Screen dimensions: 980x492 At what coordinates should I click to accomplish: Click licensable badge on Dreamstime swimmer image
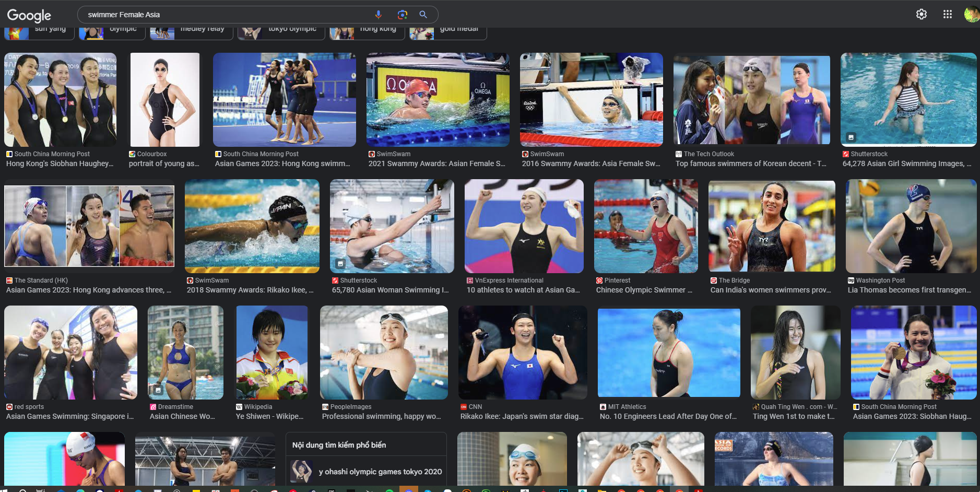(x=158, y=390)
